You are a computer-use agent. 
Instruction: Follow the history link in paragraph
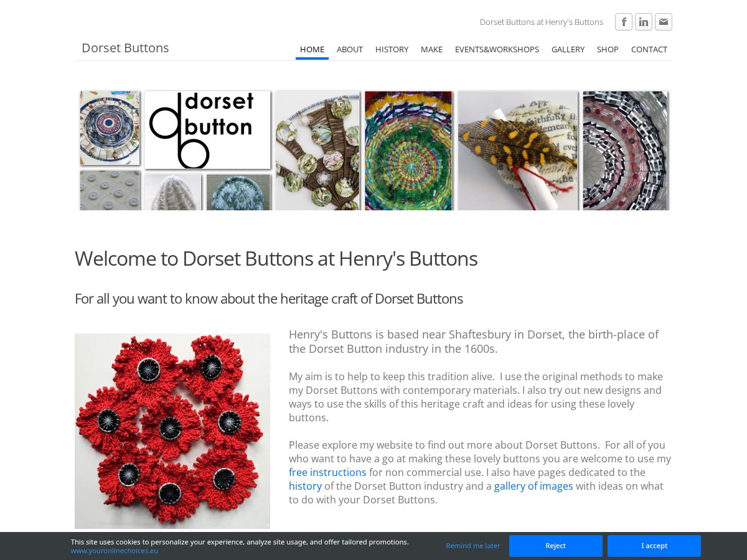point(305,486)
